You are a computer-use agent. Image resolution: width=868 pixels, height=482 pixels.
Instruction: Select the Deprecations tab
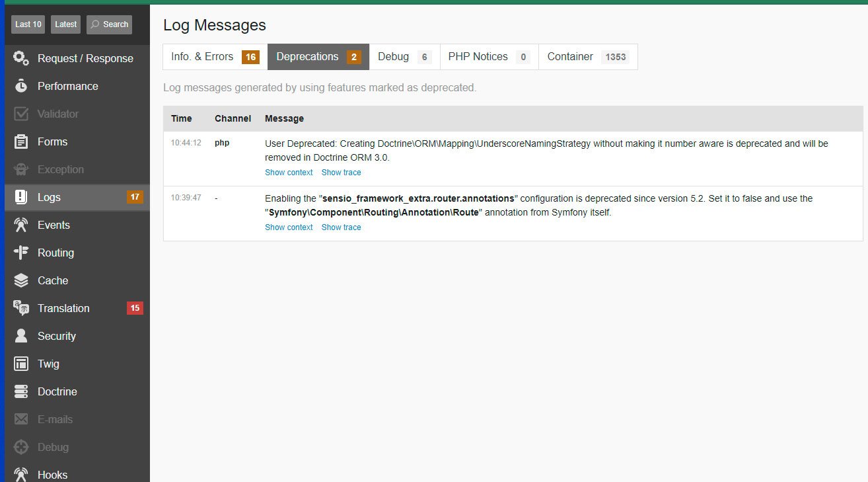point(318,57)
